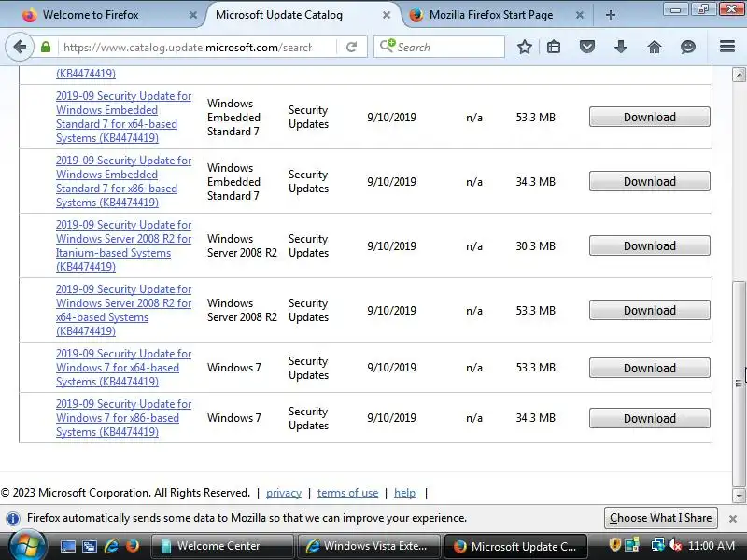Open Welcome Center taskbar button
The height and width of the screenshot is (560, 747).
coord(221,546)
